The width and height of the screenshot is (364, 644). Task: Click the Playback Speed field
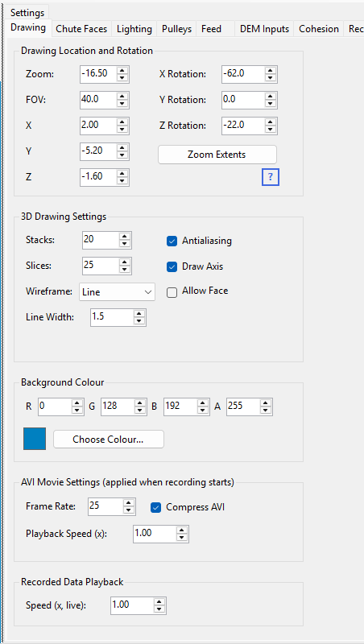tap(155, 534)
